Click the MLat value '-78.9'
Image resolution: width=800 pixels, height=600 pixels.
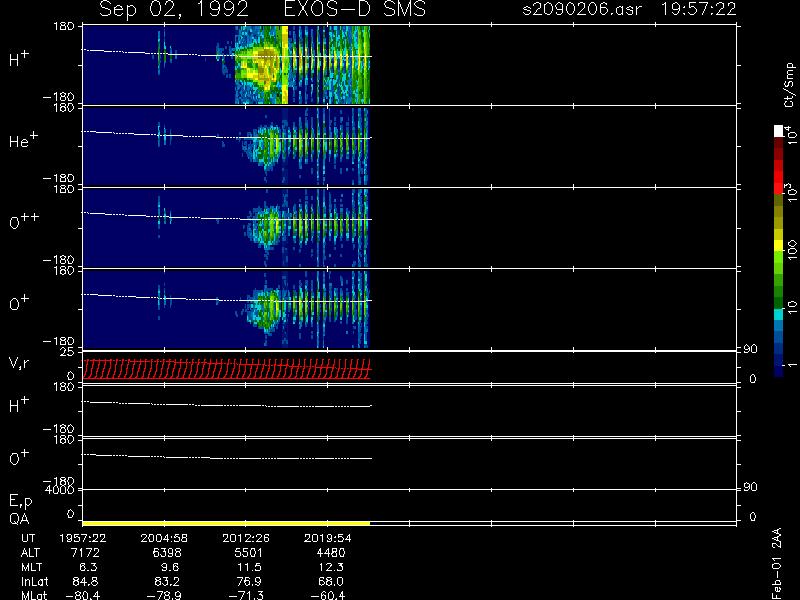pos(164,595)
